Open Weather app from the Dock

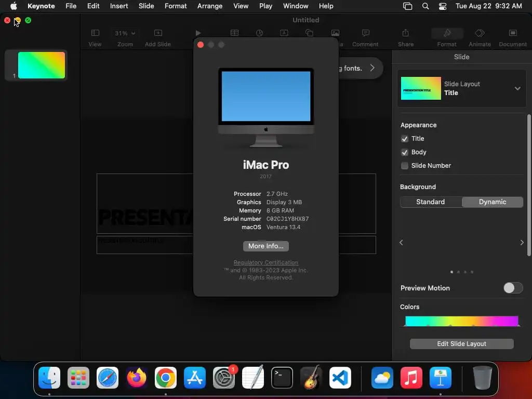[382, 378]
